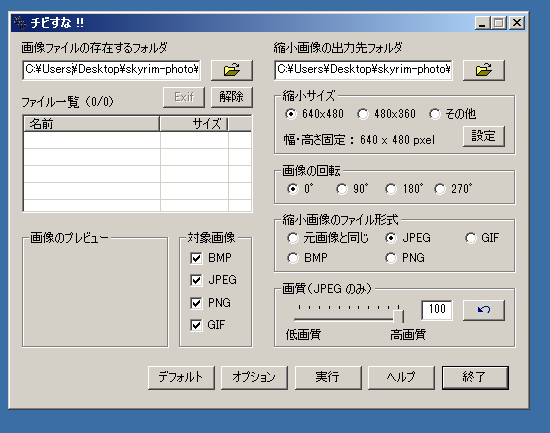The width and height of the screenshot is (550, 433).
Task: Click the 幅・高さ固定 : 640 x 480 pxel text
Action: (x=359, y=140)
